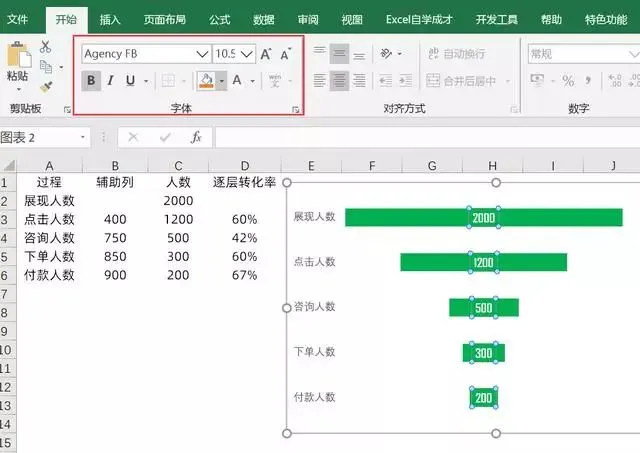Click the decrease indent icon
Viewport: 640px width, 453px height.
point(386,81)
